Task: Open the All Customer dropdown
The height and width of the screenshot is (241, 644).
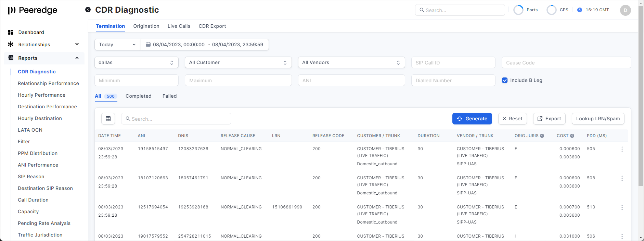Action: point(238,62)
